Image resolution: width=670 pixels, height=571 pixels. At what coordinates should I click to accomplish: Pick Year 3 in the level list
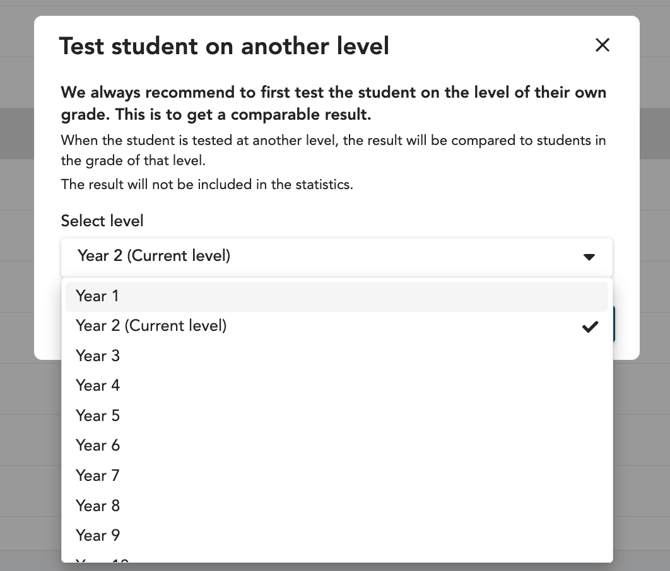(x=98, y=356)
